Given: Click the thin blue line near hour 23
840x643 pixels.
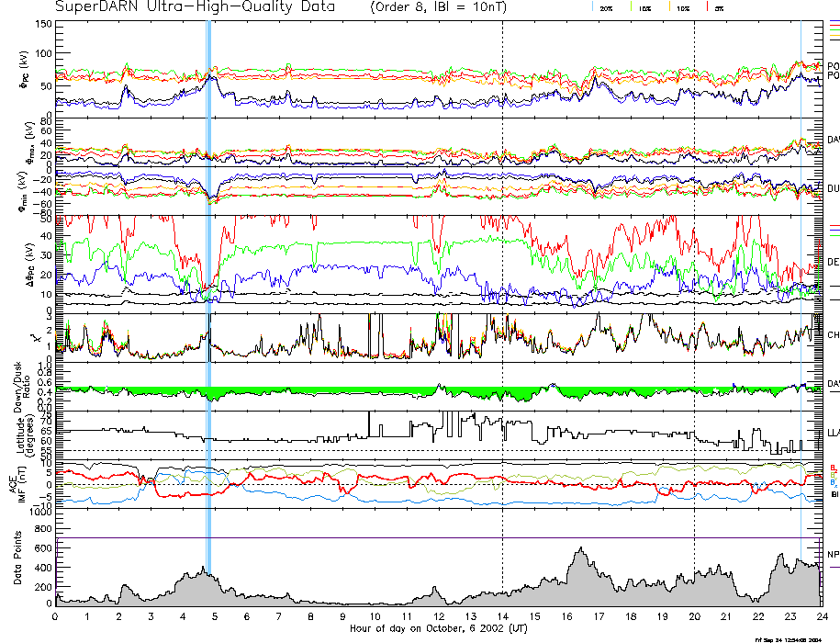Looking at the screenshot, I should click(x=801, y=276).
